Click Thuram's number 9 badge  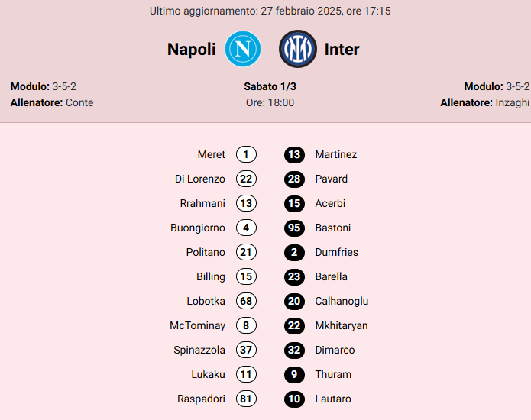(294, 374)
